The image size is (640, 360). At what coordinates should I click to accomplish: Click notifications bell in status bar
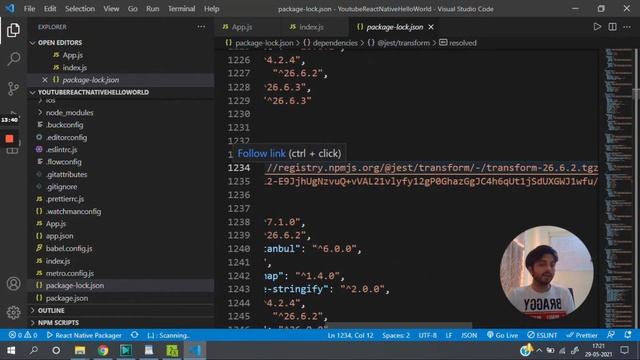coord(628,335)
